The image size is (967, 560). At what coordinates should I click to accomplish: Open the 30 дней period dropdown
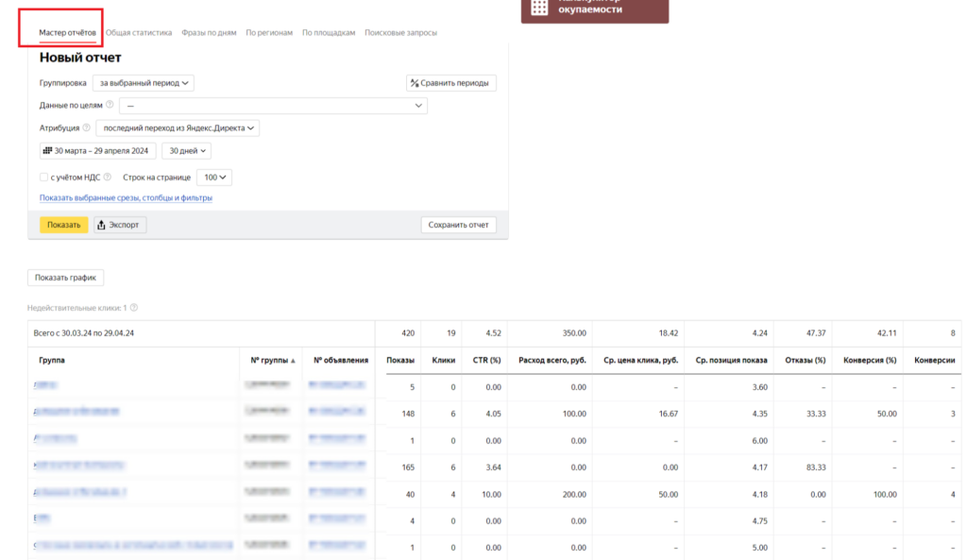(x=186, y=150)
